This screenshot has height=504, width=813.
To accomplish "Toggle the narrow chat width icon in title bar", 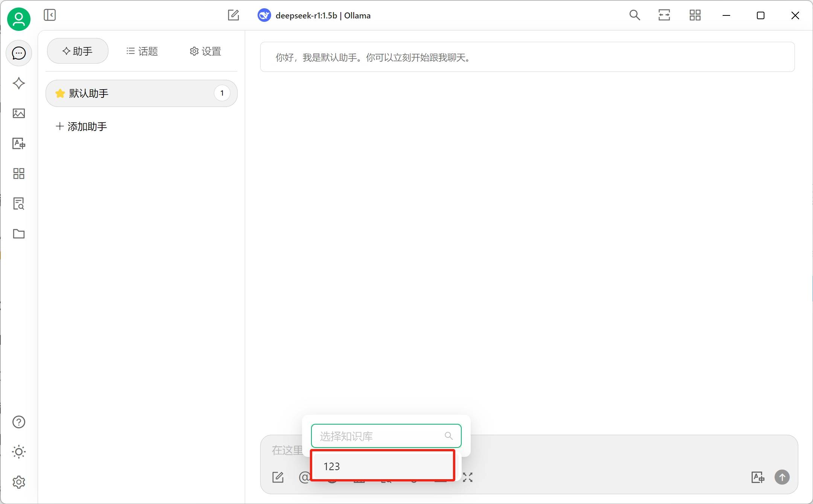I will coord(664,15).
